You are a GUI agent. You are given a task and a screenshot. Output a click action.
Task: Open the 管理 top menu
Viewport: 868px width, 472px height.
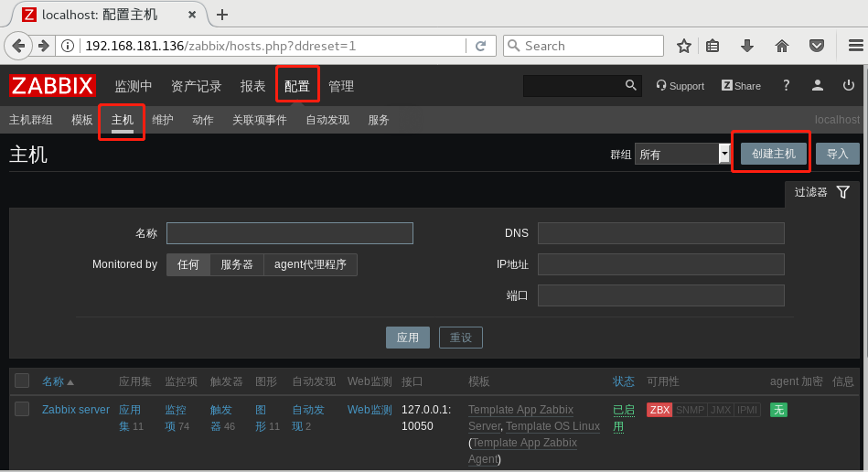tap(341, 86)
